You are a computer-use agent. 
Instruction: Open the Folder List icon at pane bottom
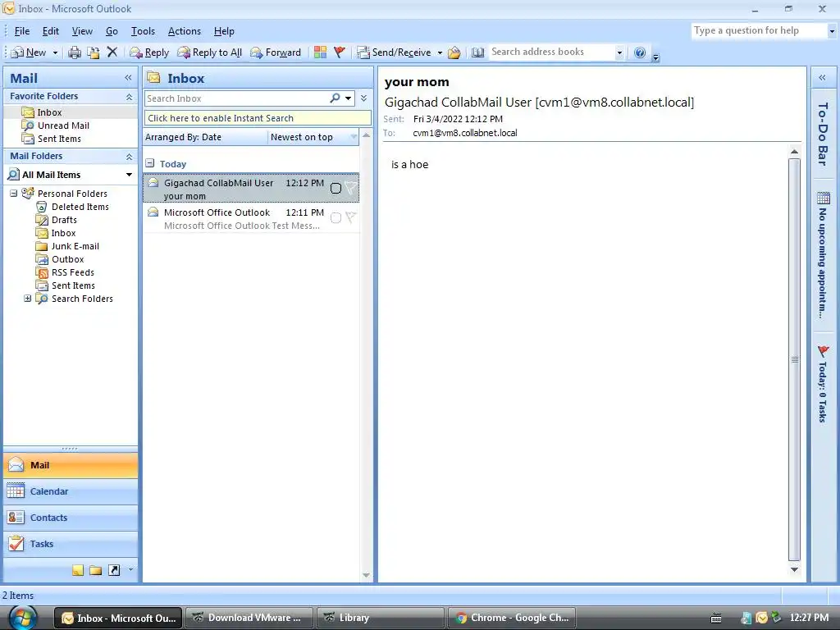(x=96, y=570)
